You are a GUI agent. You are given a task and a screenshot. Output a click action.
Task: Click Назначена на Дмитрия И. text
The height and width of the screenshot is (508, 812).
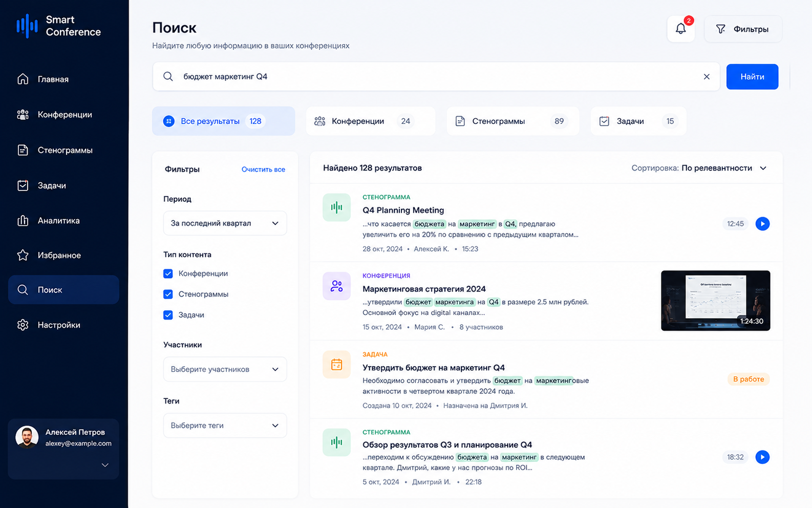click(485, 406)
